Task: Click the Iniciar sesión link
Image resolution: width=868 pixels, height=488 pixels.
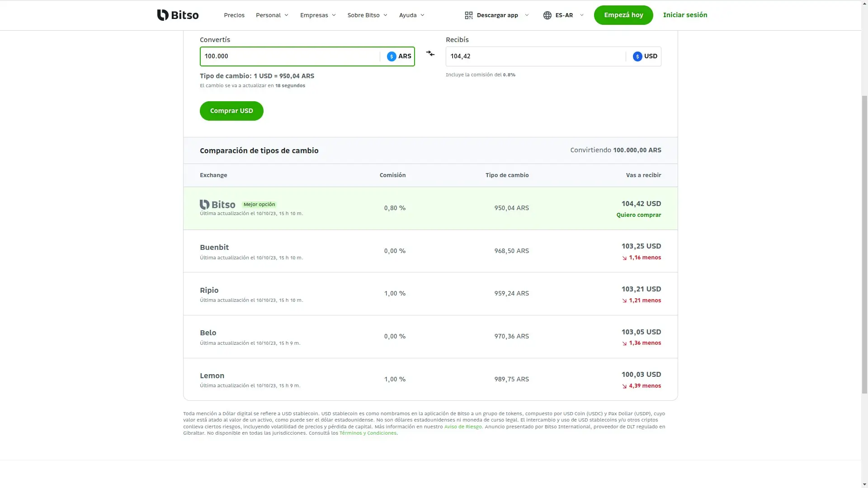Action: click(685, 15)
